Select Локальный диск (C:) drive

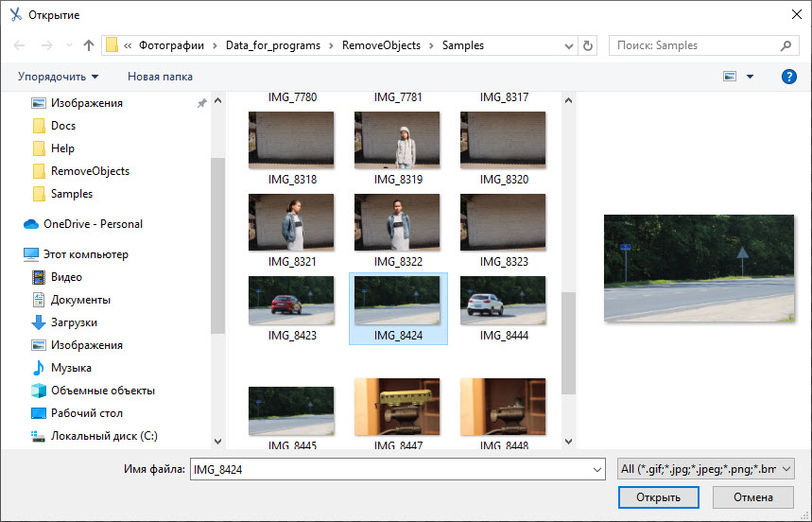point(104,436)
